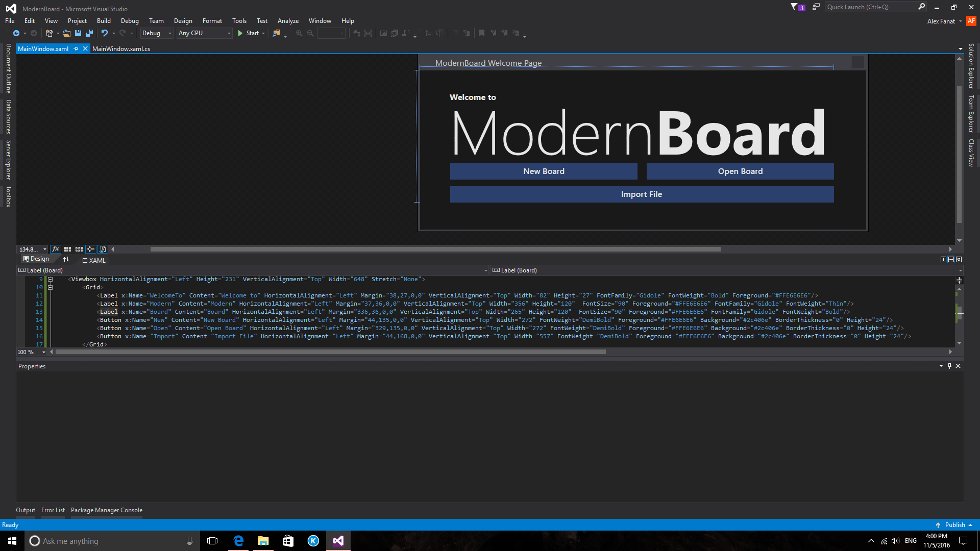The image size is (980, 551).
Task: Click the Import File button in designer
Action: [642, 194]
